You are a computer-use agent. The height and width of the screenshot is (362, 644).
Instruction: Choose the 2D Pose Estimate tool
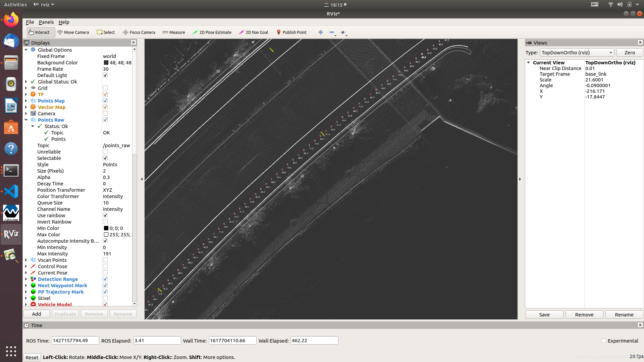pyautogui.click(x=212, y=32)
